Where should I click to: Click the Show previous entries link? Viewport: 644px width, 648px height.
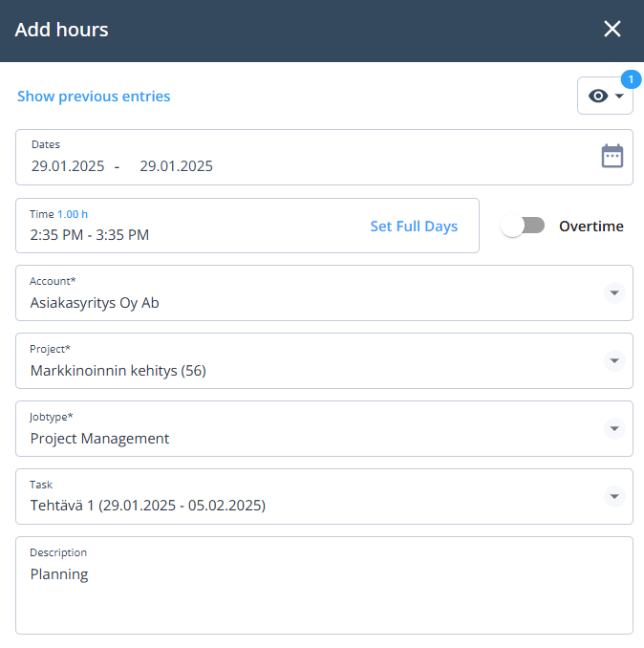coord(94,97)
